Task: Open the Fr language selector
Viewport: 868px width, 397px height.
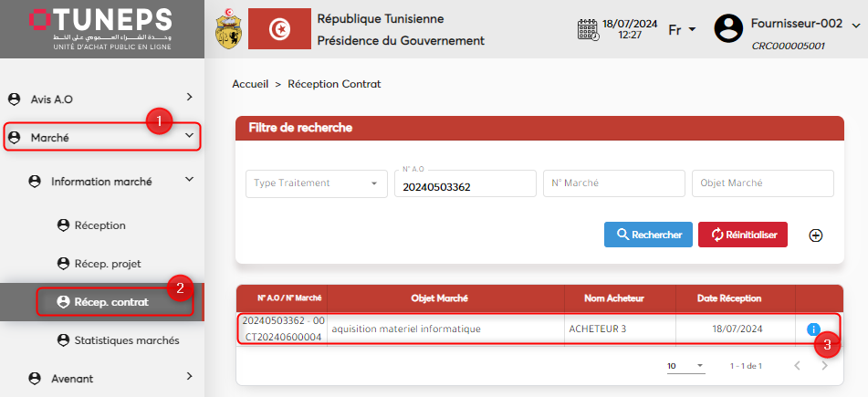Action: point(682,30)
